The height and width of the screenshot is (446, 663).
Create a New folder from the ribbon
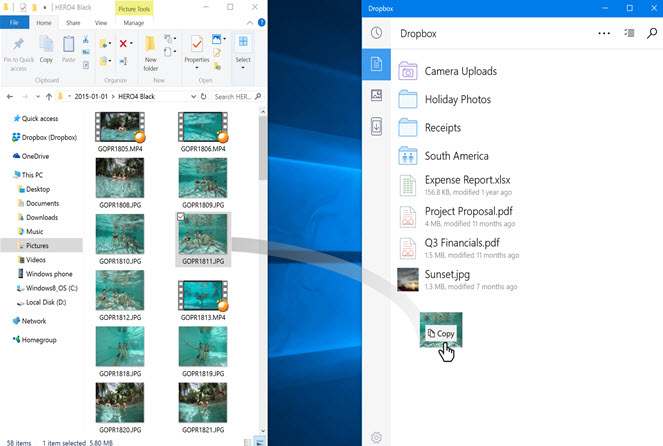click(151, 54)
